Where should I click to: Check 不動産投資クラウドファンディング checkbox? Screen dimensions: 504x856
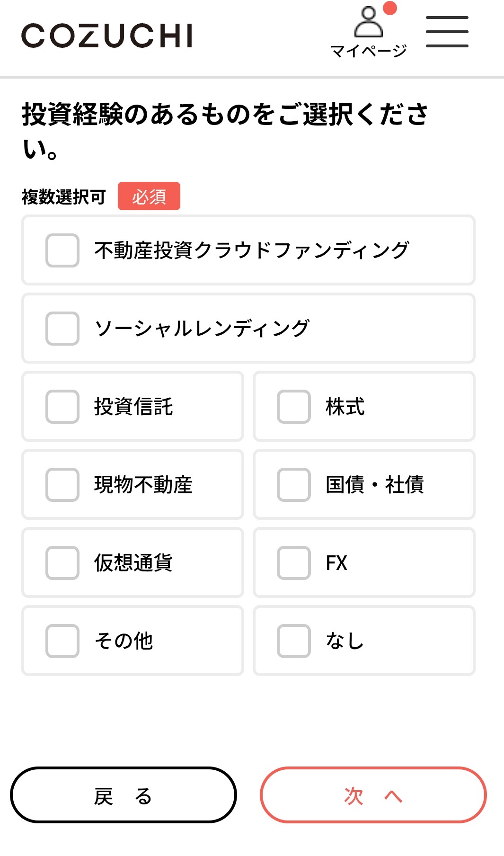click(62, 250)
